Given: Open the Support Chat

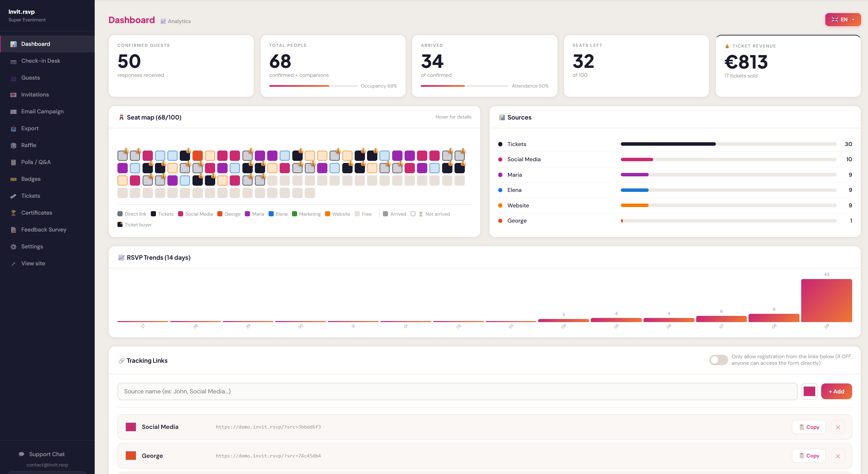Looking at the screenshot, I should click(x=46, y=454).
